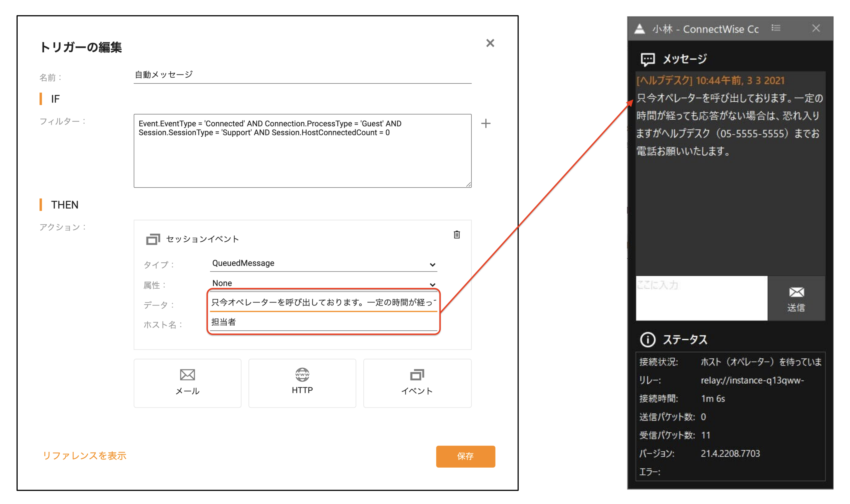850x504 pixels.
Task: Click the メッセージ speech bubble icon
Action: tap(647, 59)
